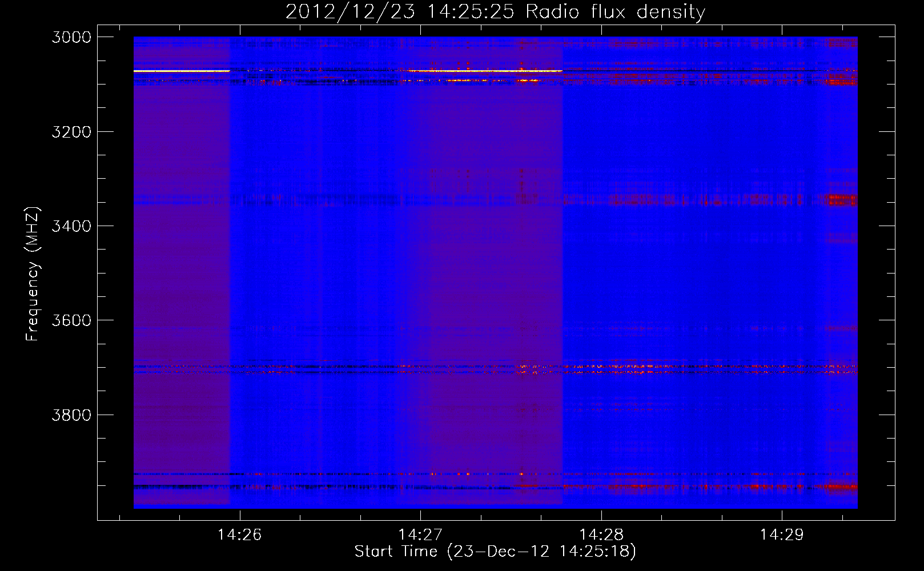Click the bright white emission line near 3070 MHz

(348, 71)
